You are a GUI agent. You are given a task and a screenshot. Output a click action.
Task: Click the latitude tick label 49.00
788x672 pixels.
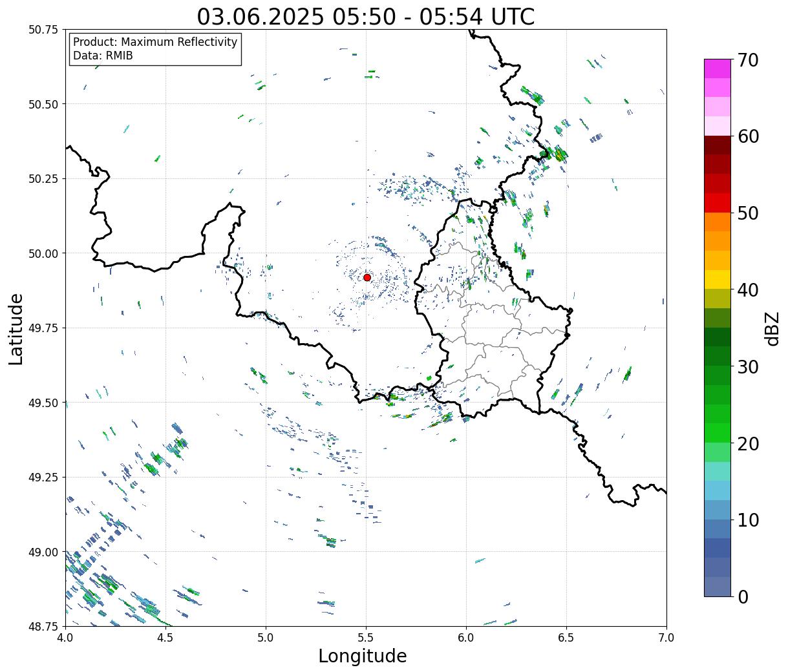43,552
